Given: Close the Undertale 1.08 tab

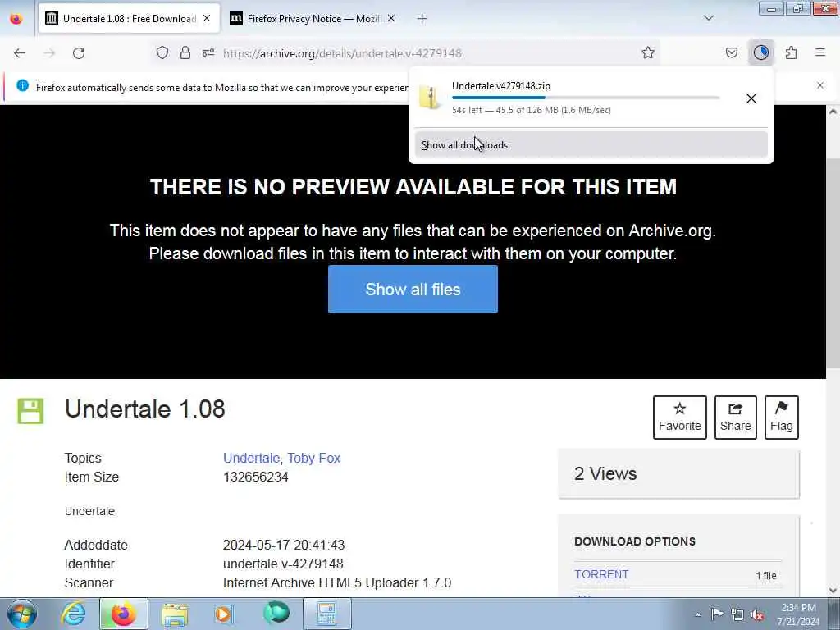Looking at the screenshot, I should point(207,19).
